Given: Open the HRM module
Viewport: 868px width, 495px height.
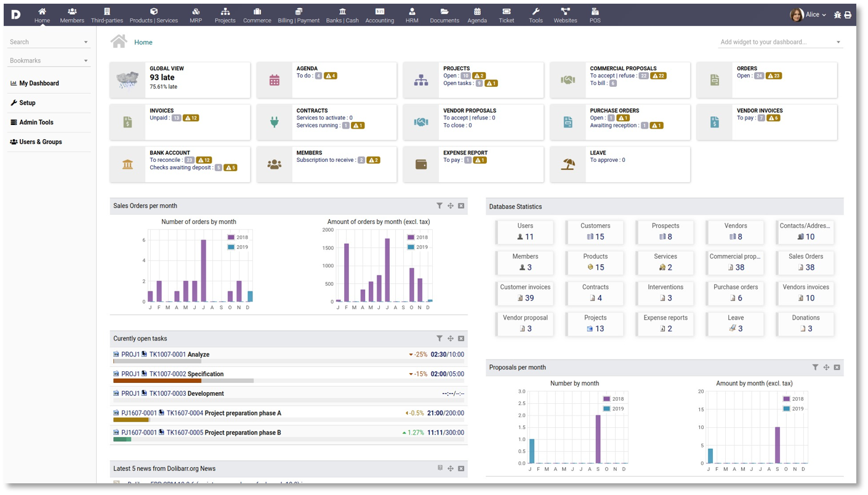Looking at the screenshot, I should [x=412, y=15].
